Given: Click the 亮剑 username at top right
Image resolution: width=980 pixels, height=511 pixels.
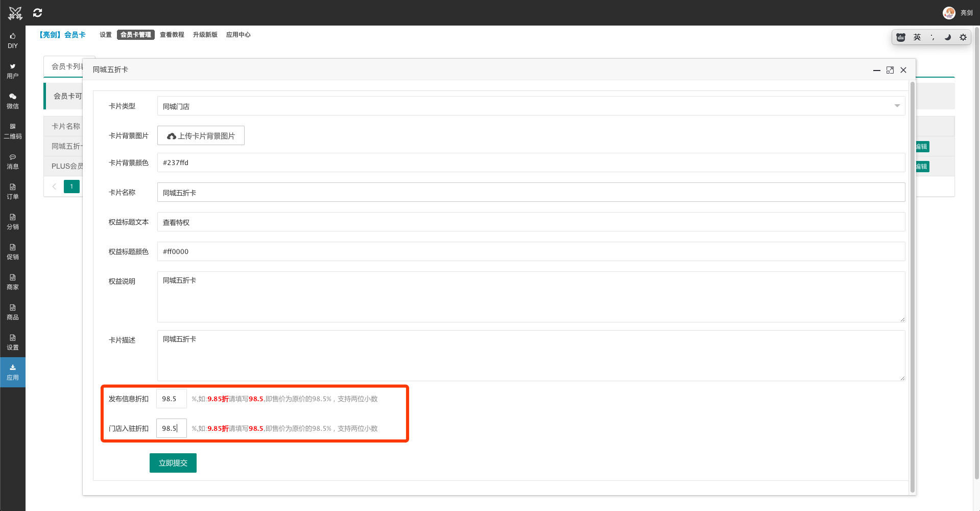Looking at the screenshot, I should pyautogui.click(x=966, y=13).
